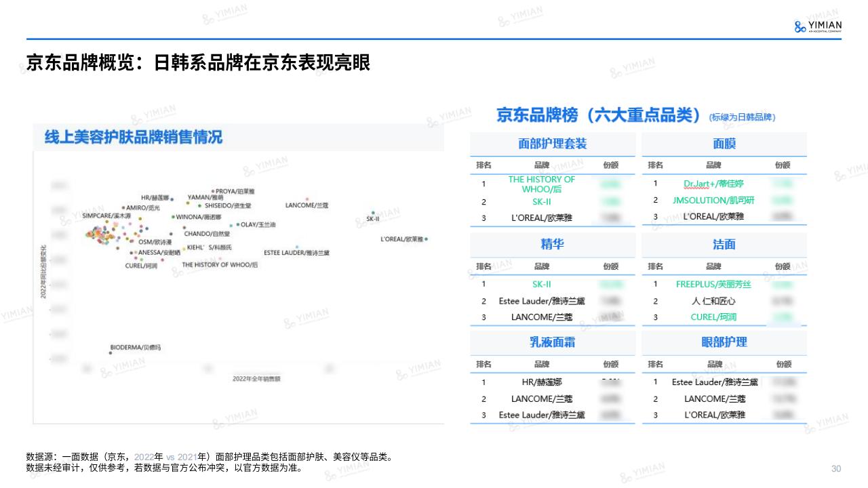Click the 数据源 footnote line

click(209, 457)
